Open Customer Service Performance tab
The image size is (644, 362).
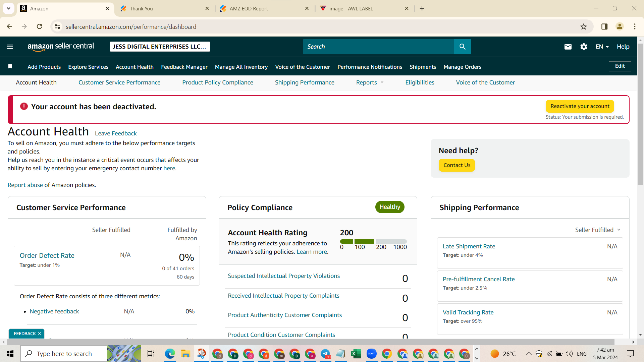point(119,82)
